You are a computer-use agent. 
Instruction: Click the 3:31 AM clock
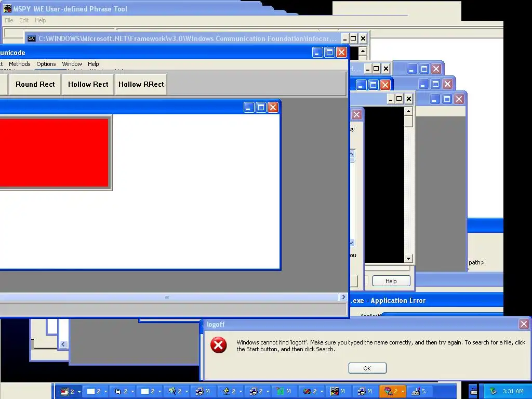[513, 391]
